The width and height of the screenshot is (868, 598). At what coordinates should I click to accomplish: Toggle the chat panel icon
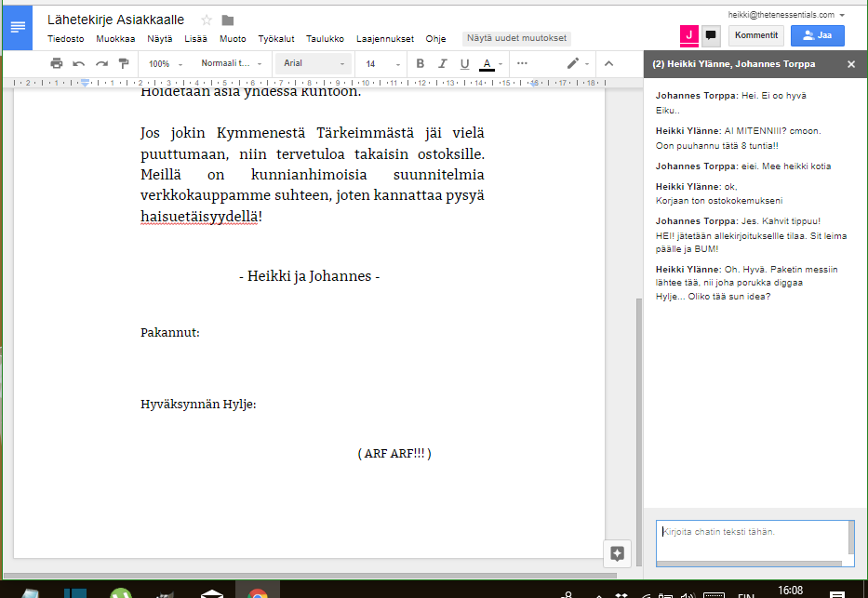[711, 35]
